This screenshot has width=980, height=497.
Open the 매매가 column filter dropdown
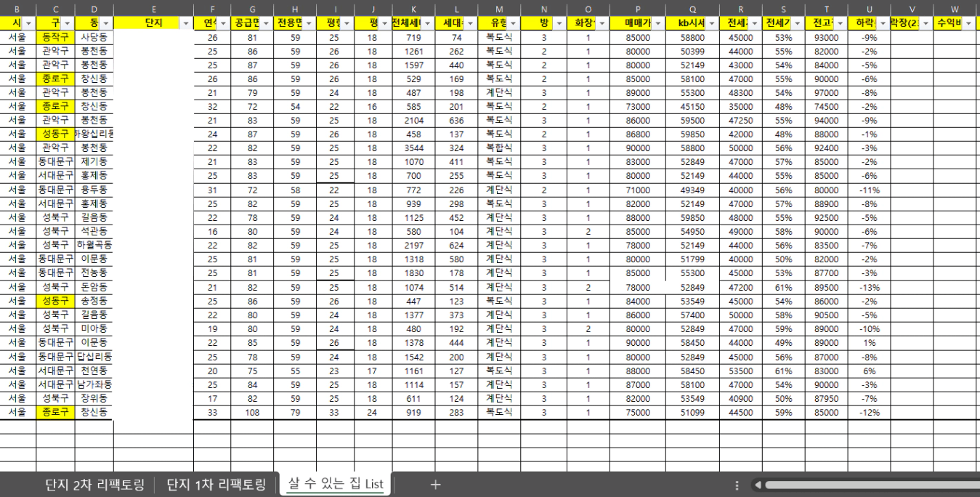(x=658, y=23)
